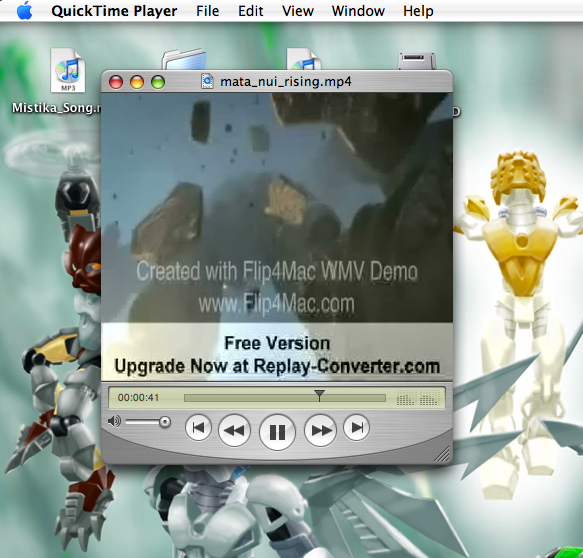Click the fast forward button
583x558 pixels.
(321, 430)
